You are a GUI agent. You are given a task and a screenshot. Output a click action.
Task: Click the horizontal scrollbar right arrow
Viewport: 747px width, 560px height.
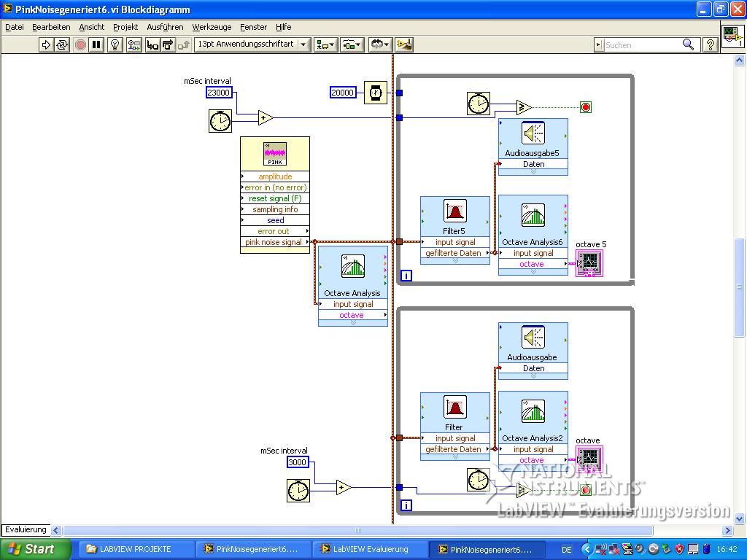[x=727, y=530]
